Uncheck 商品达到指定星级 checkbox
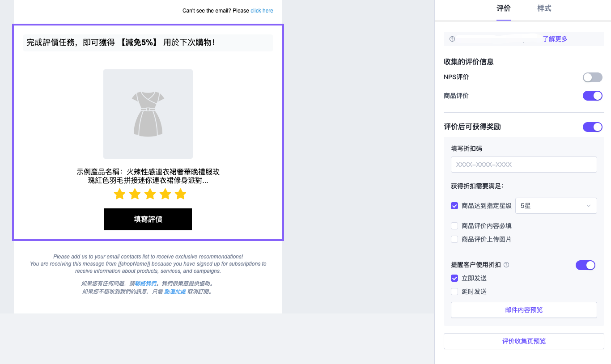The height and width of the screenshot is (364, 611). 454,206
